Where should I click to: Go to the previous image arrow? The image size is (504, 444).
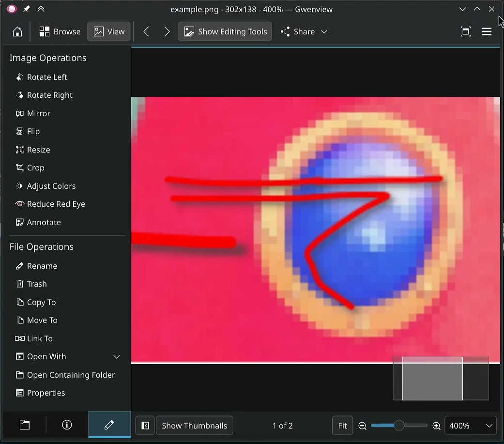[146, 31]
